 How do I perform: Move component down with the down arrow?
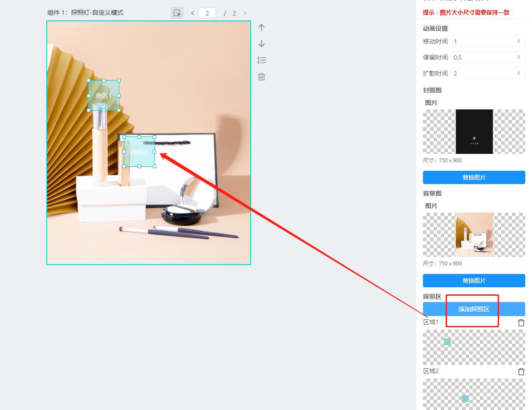click(261, 44)
